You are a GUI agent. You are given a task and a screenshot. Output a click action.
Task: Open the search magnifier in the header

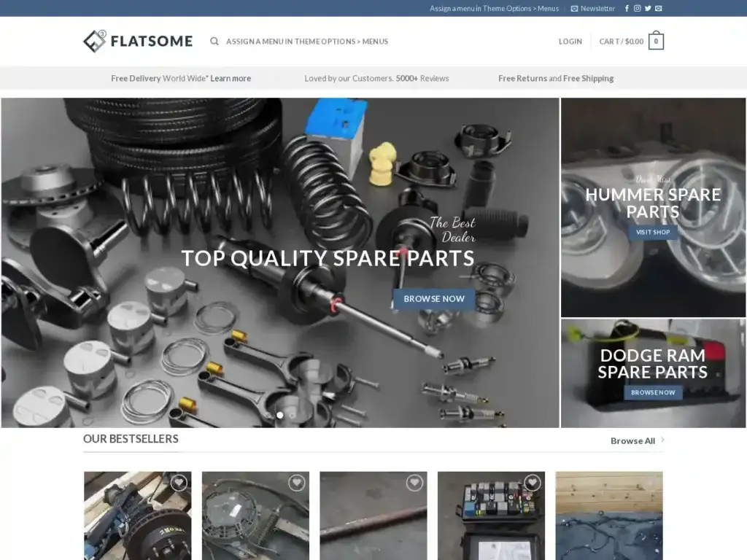(x=214, y=42)
